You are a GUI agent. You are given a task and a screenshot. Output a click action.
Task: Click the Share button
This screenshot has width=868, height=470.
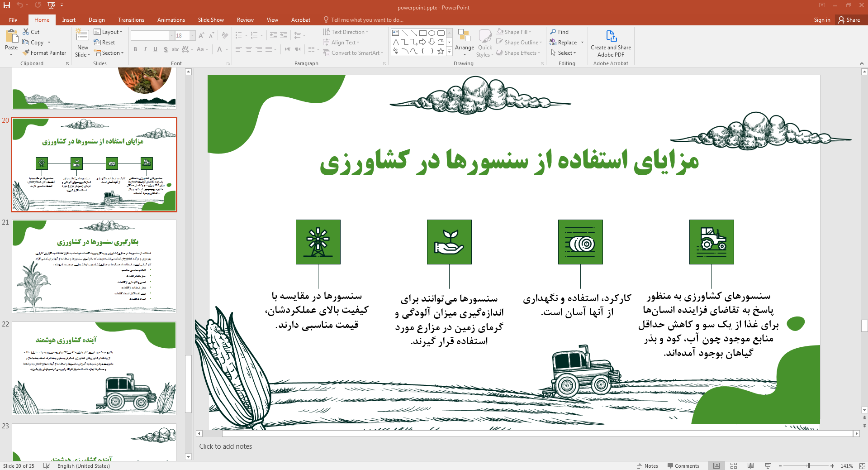pos(849,19)
